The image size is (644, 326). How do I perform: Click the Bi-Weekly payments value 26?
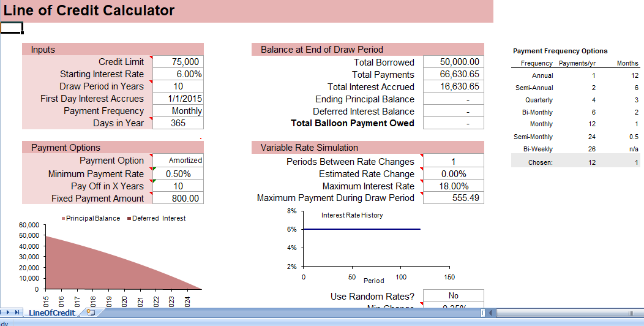591,150
